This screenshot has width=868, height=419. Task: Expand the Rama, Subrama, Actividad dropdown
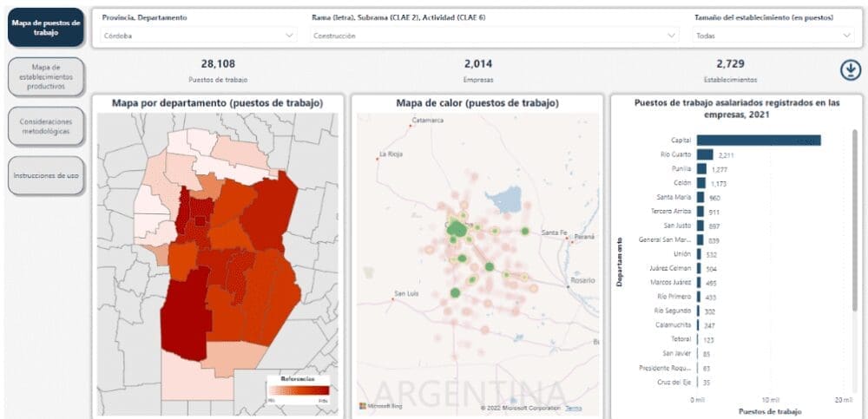pyautogui.click(x=495, y=36)
